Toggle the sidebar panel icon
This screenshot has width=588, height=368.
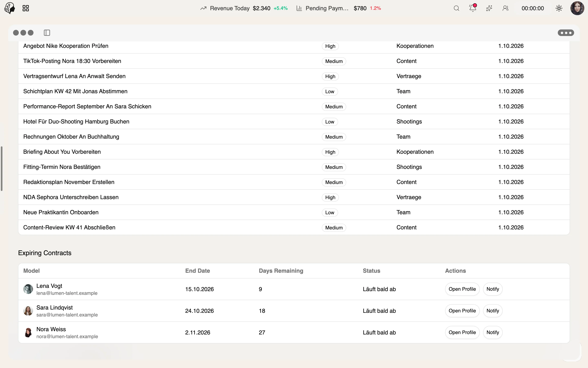47,33
